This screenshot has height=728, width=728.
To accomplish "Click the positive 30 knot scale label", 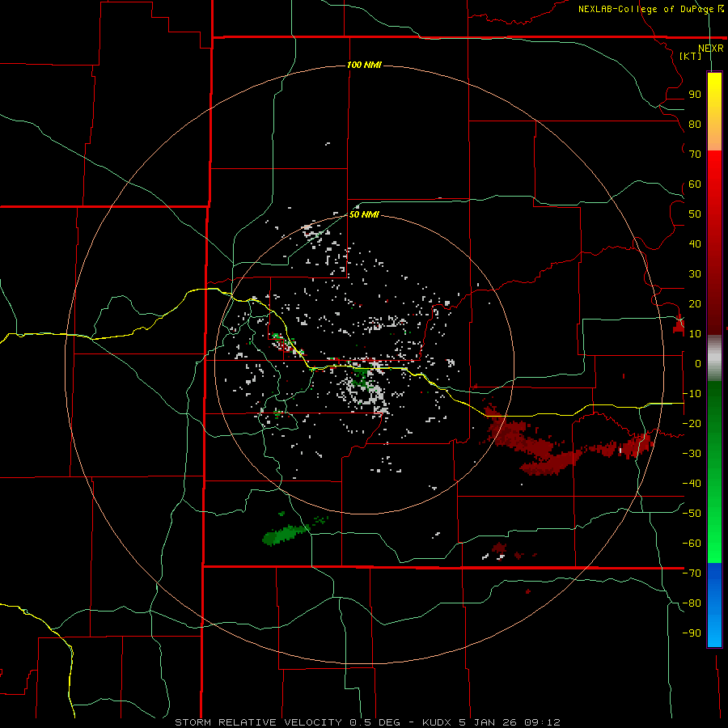I will 695,274.
